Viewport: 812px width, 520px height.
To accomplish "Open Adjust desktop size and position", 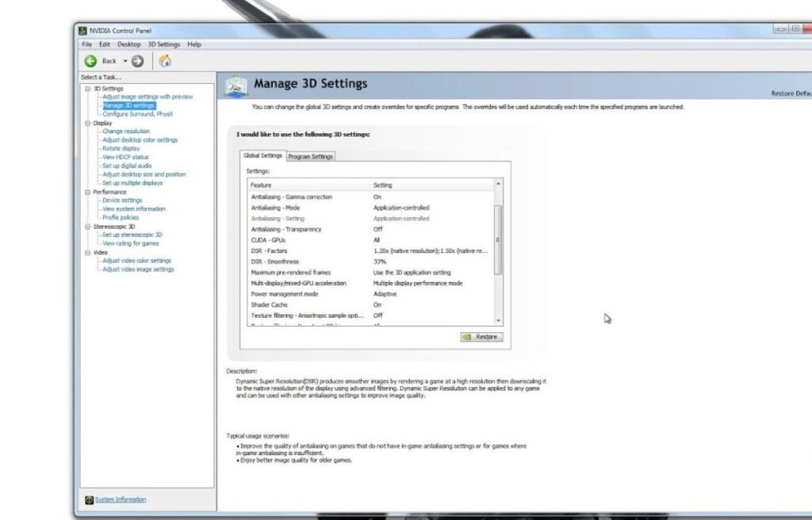I will click(x=144, y=174).
